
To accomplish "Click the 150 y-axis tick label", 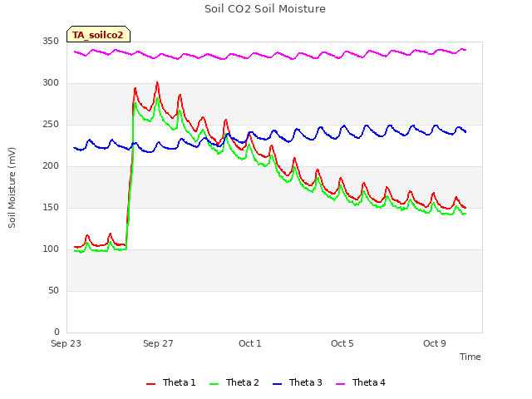I will click(51, 207).
